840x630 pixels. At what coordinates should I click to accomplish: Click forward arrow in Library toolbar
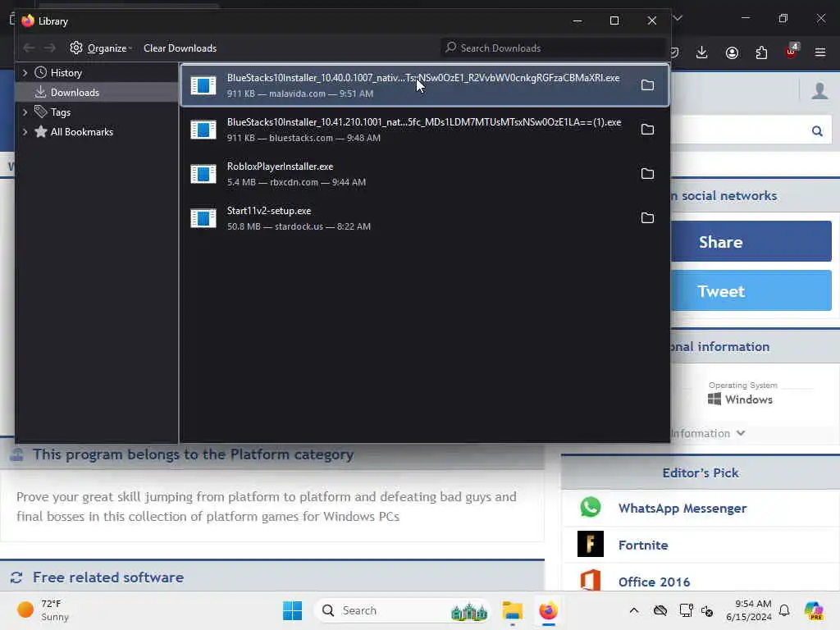[x=50, y=48]
